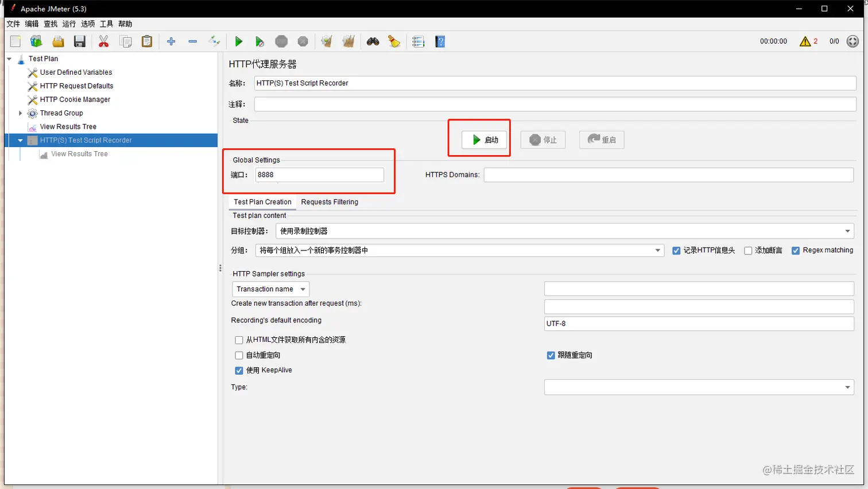Start the test with green play icon
The height and width of the screenshot is (489, 868).
point(239,41)
